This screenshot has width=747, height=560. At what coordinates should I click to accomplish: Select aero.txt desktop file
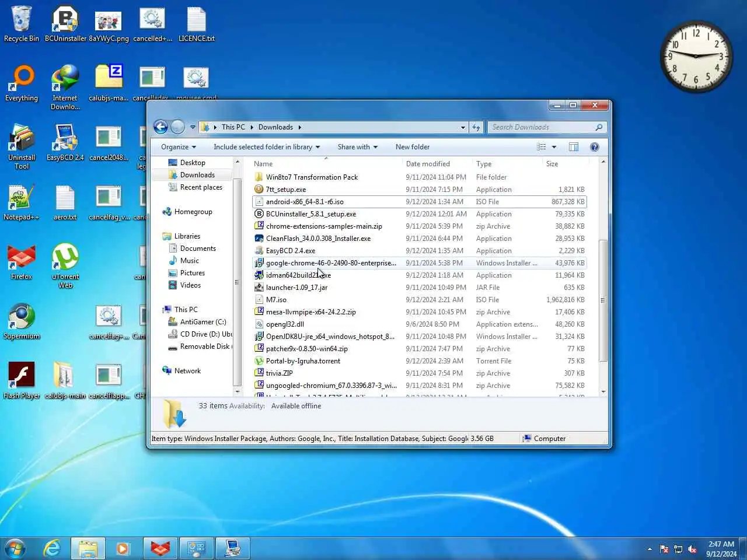tap(65, 202)
